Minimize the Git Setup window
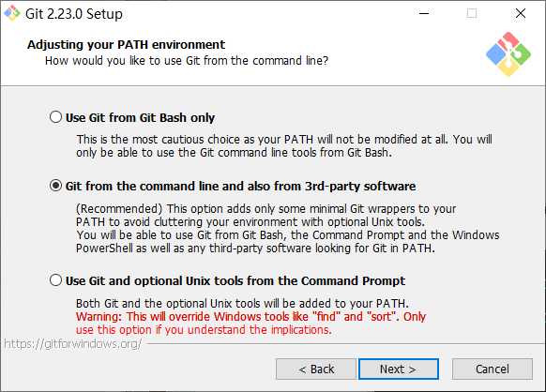This screenshot has width=546, height=392. point(424,13)
